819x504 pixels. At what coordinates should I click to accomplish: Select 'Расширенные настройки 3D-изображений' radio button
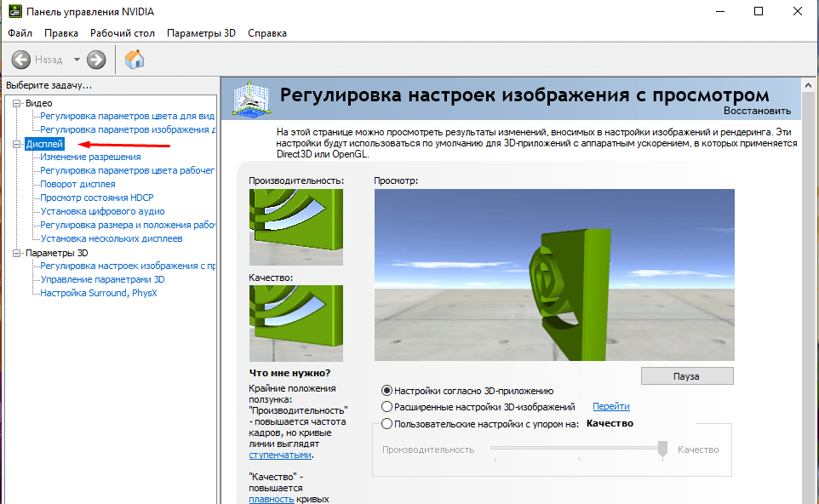387,407
